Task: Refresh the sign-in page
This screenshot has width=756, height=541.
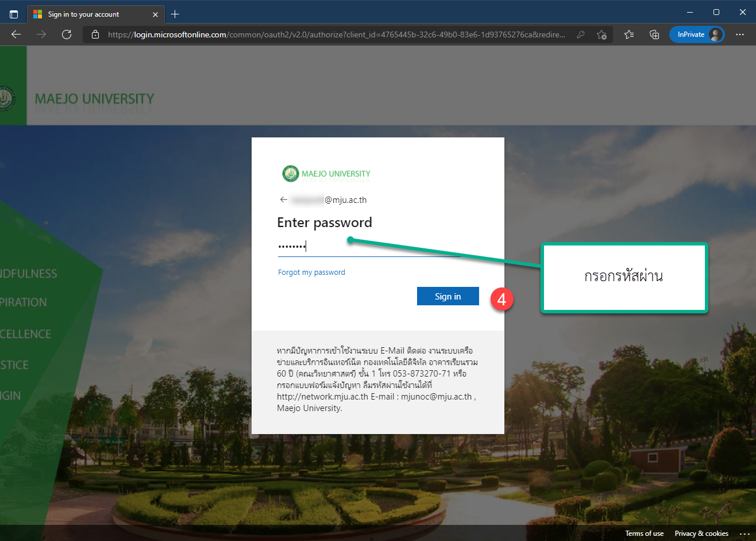Action: [x=67, y=34]
